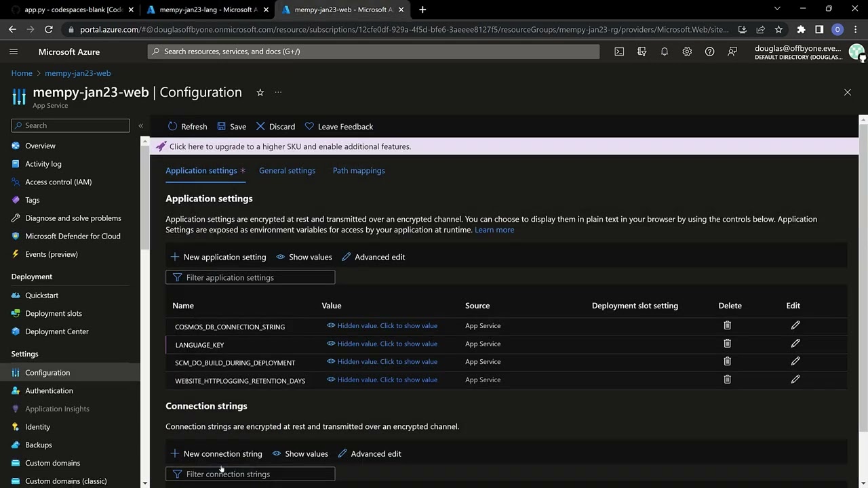Open the notifications bell

pyautogui.click(x=665, y=52)
